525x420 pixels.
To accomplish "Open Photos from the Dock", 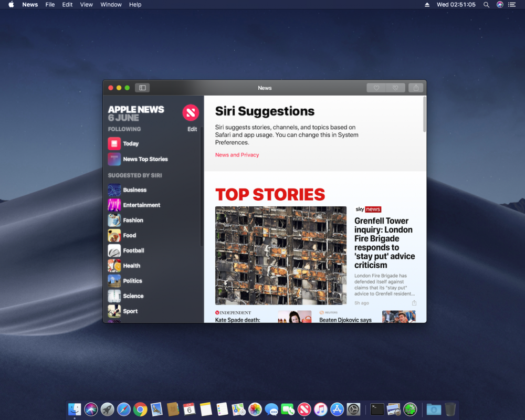I will pyautogui.click(x=255, y=409).
